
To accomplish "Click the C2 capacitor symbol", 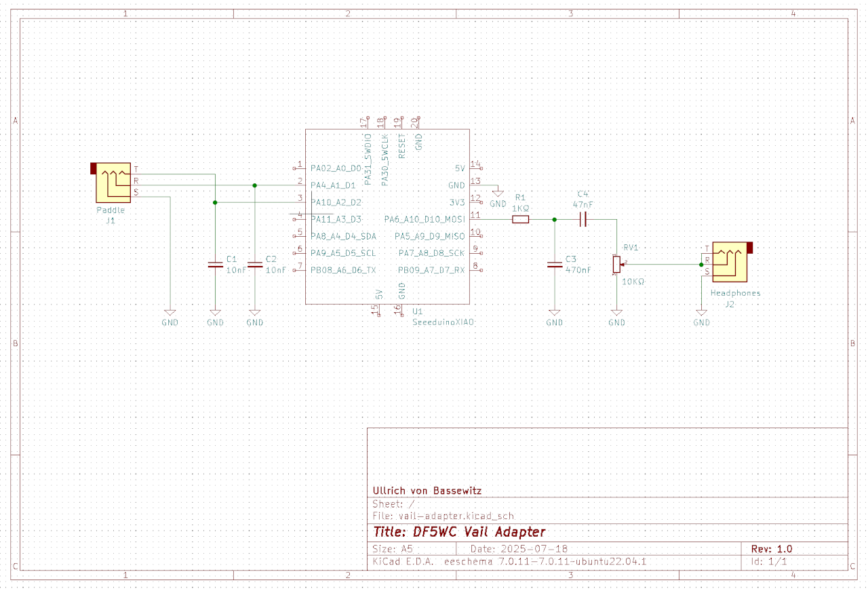I will click(255, 265).
